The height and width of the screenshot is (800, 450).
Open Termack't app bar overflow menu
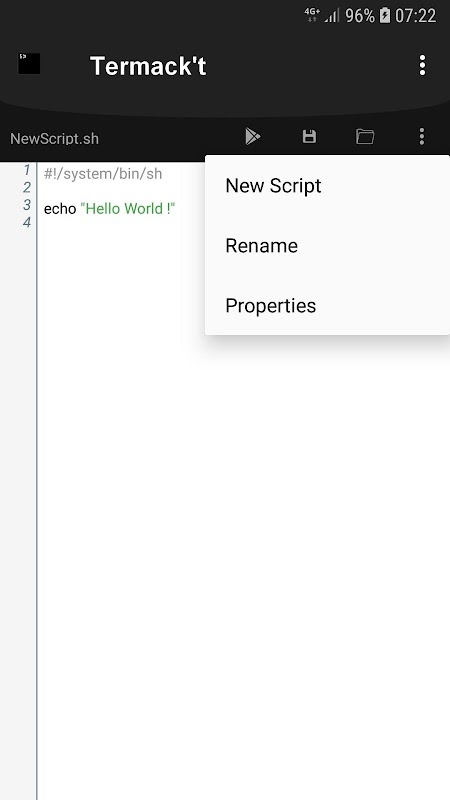[422, 65]
